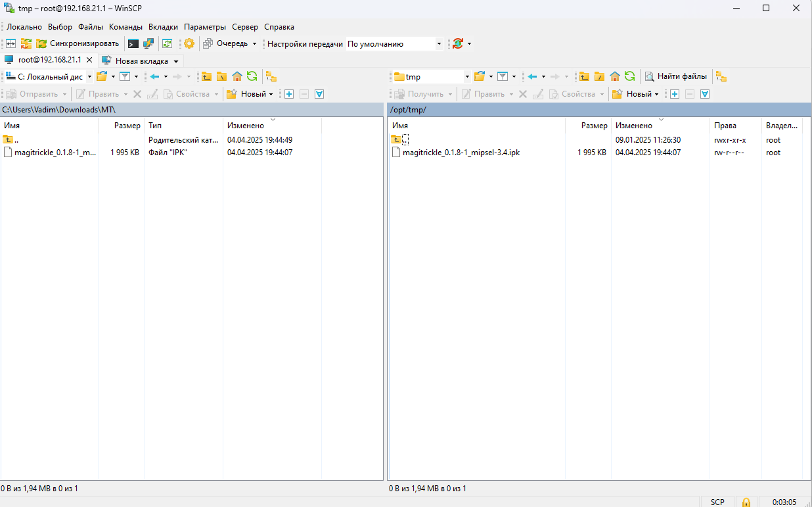The width and height of the screenshot is (812, 507).
Task: Click select files plus icon in remote panel
Action: point(675,94)
